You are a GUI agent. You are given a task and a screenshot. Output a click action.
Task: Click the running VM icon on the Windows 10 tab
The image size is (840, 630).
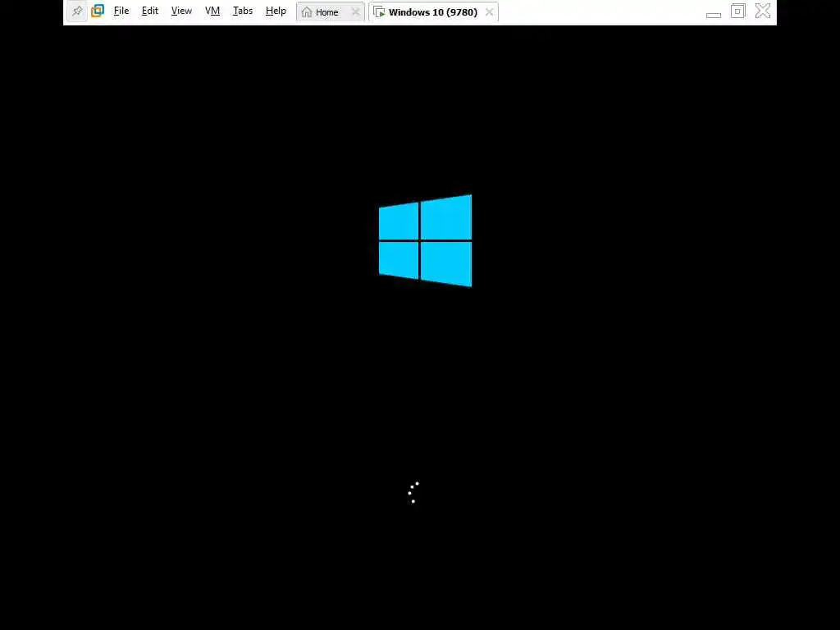(379, 11)
